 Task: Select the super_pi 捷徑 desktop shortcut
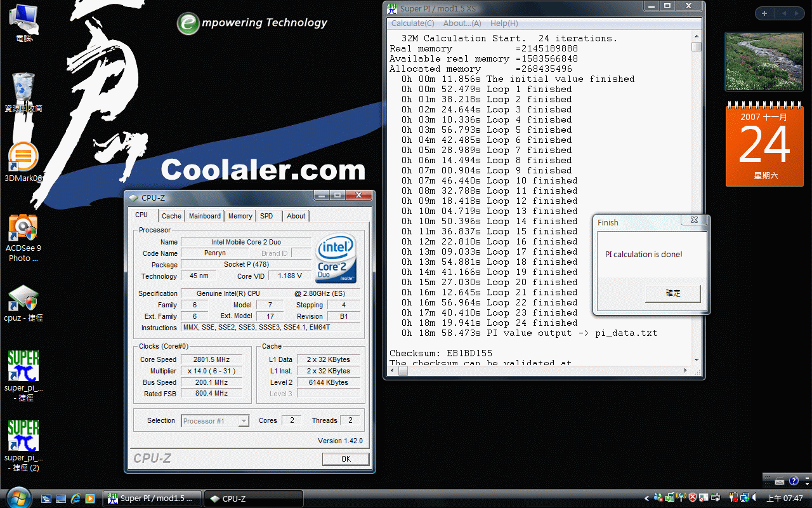click(23, 377)
